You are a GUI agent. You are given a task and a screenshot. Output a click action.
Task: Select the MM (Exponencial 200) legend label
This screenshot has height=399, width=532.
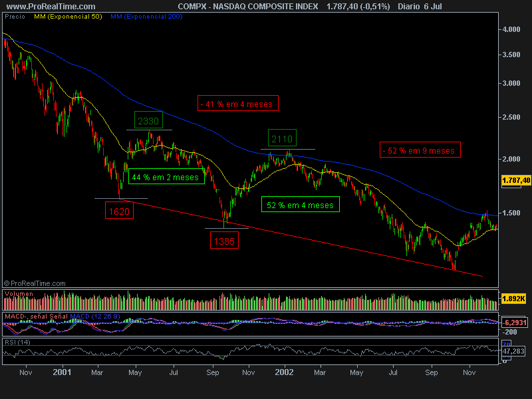coord(146,17)
